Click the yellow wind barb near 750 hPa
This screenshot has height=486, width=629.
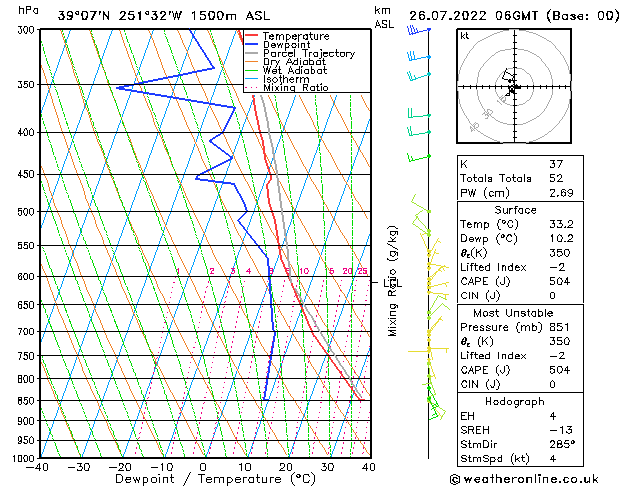pos(428,350)
